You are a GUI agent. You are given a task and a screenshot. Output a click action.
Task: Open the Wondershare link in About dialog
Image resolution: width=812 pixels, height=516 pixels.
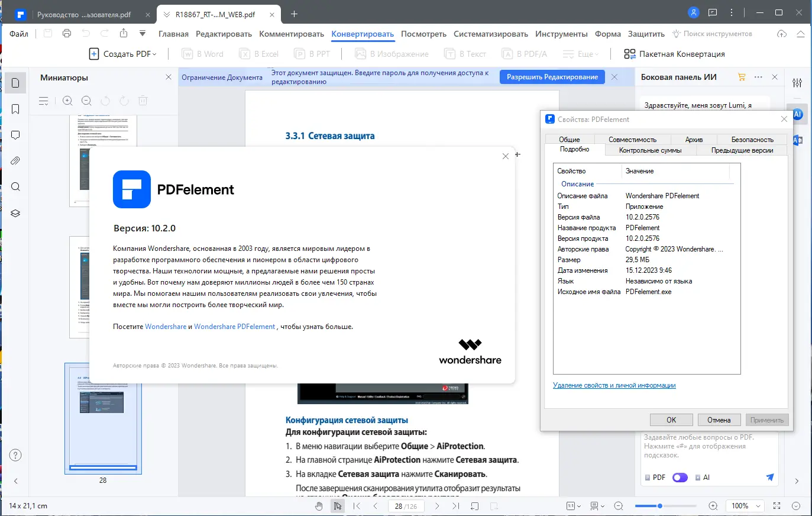click(166, 327)
